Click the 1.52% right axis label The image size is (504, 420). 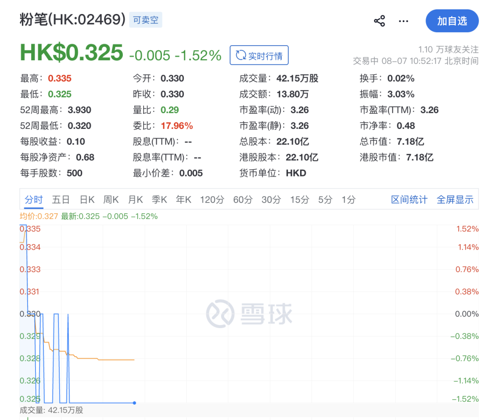tap(467, 229)
